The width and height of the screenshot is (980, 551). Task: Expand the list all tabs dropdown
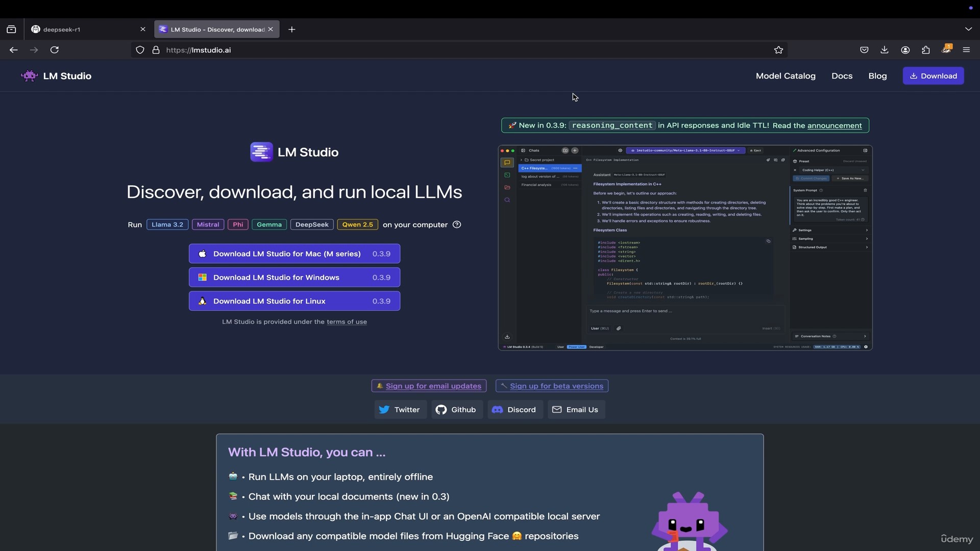(x=968, y=29)
